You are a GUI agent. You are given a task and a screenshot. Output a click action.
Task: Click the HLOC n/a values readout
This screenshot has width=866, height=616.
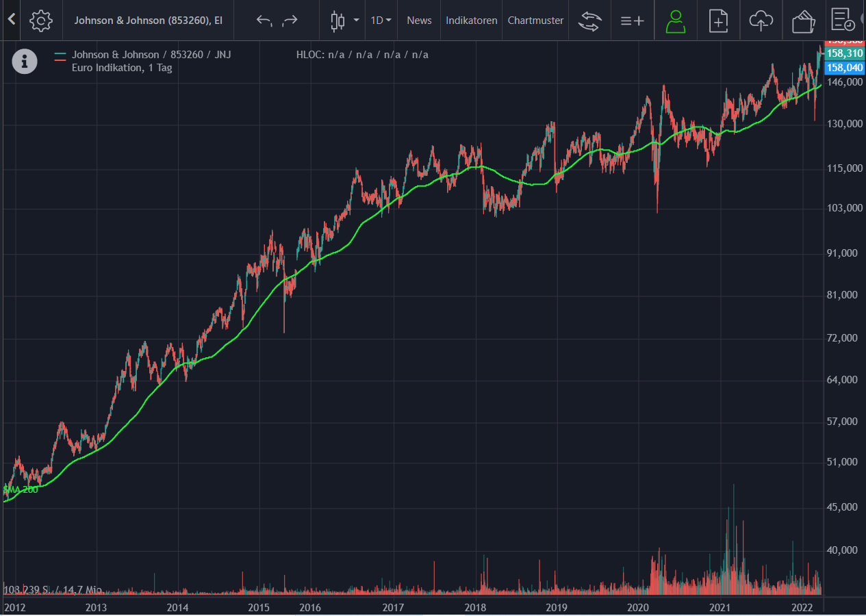[362, 54]
